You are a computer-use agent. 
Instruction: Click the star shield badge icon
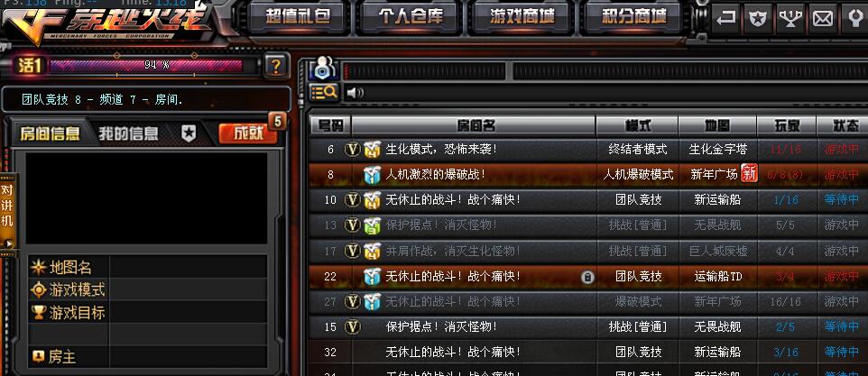(x=757, y=18)
